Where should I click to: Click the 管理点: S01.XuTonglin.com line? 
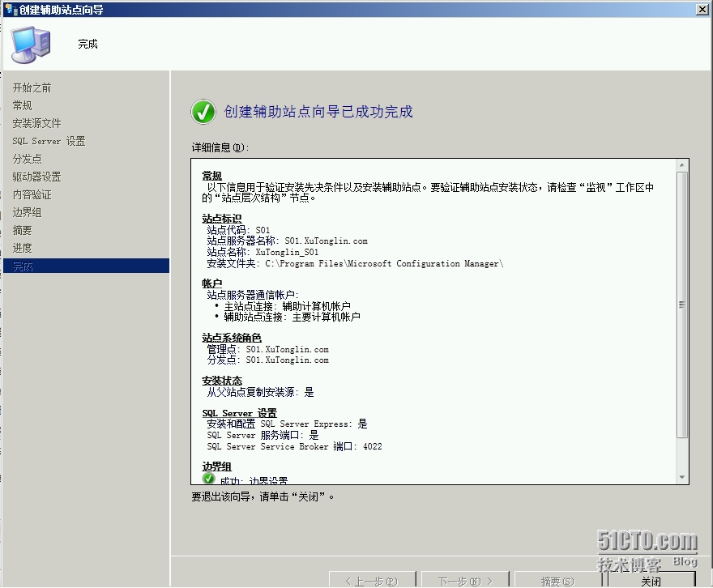(x=268, y=349)
